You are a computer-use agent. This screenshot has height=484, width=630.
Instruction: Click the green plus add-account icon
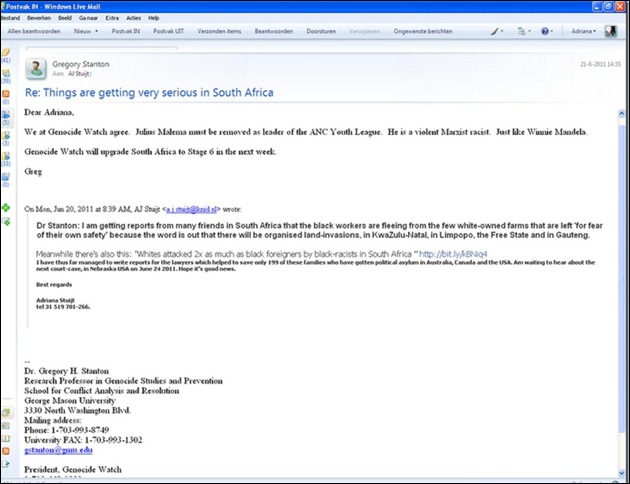(x=6, y=208)
